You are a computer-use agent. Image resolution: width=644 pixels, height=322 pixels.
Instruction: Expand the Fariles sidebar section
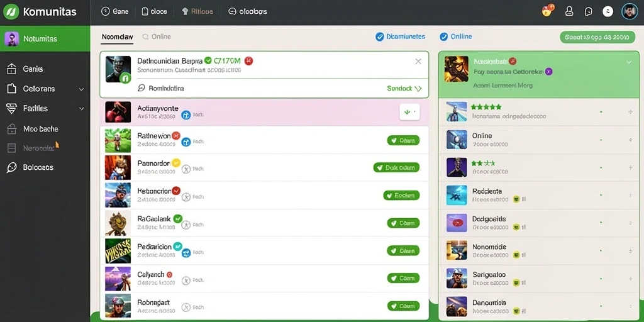pos(81,109)
